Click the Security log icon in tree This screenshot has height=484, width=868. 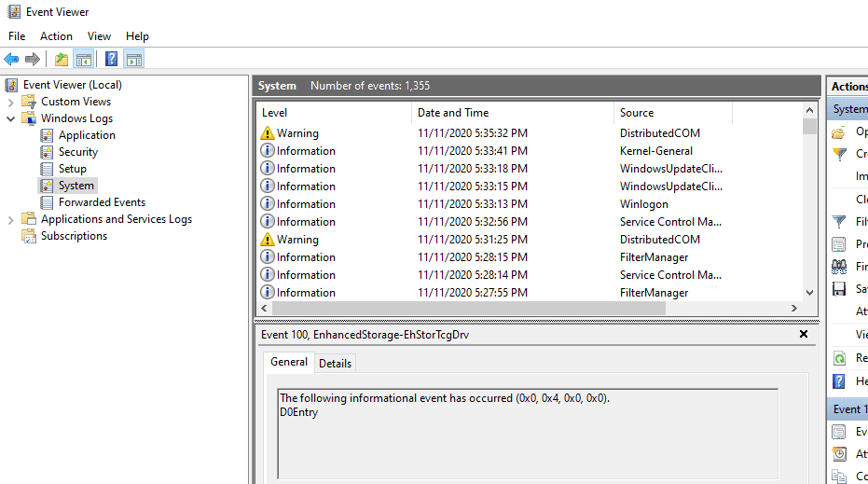(47, 152)
